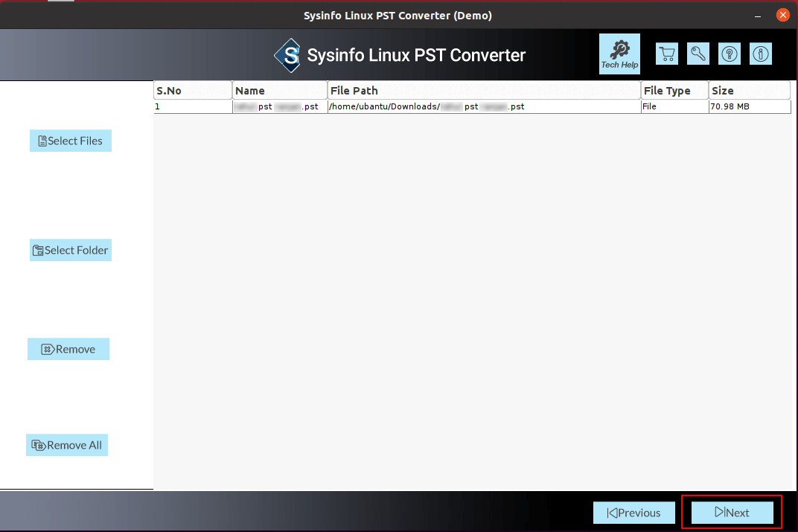798x532 pixels.
Task: Open the question mark help icon
Action: (x=730, y=54)
